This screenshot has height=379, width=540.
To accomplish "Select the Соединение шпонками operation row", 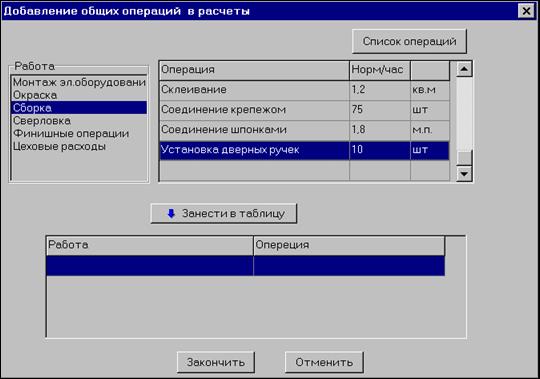I will (304, 130).
